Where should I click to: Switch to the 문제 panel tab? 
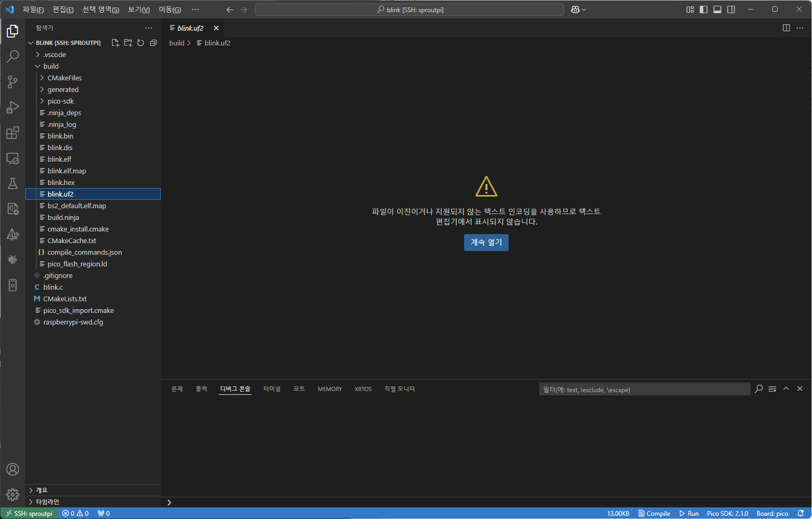click(x=177, y=389)
